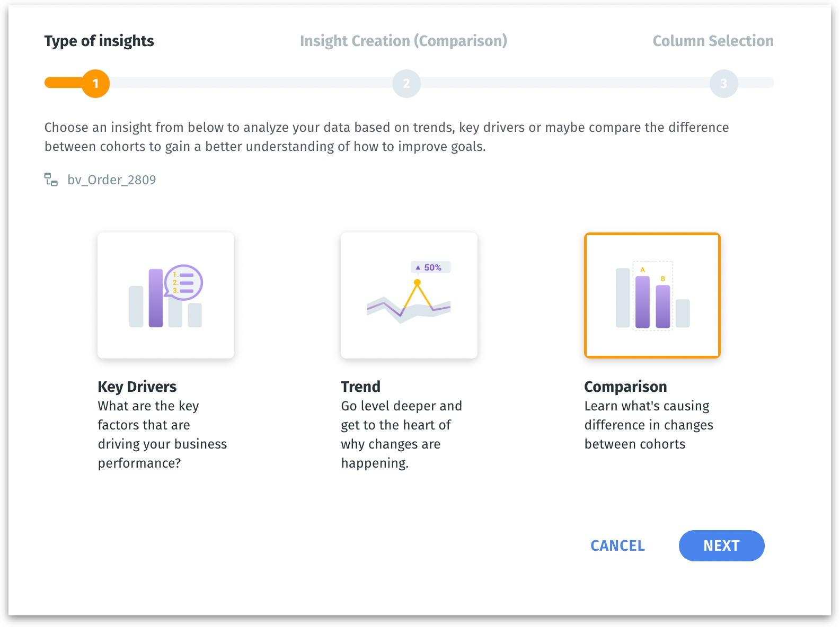Open the Type of insights step heading

99,41
